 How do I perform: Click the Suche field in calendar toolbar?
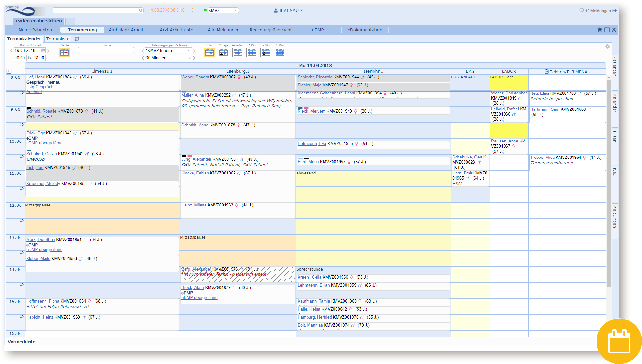click(106, 50)
